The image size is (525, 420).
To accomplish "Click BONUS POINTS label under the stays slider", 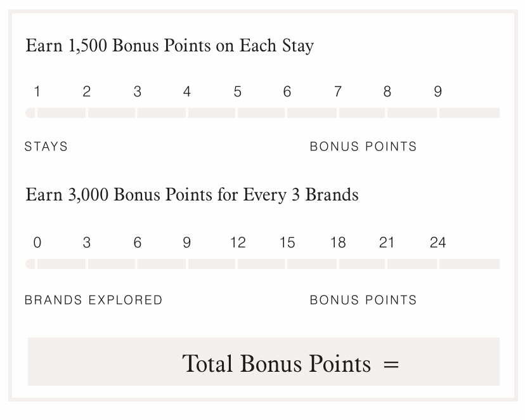I will (x=363, y=147).
